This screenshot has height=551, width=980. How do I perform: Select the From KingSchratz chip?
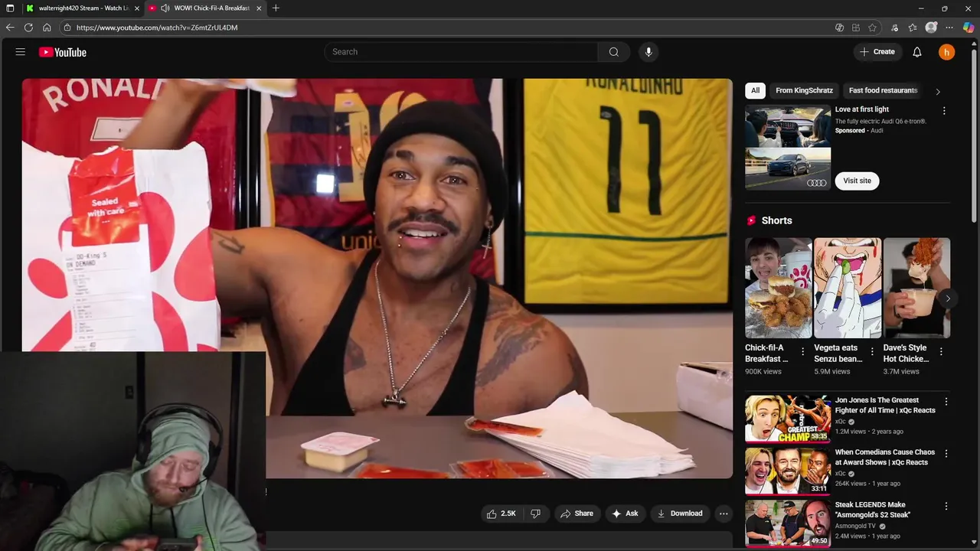click(804, 90)
